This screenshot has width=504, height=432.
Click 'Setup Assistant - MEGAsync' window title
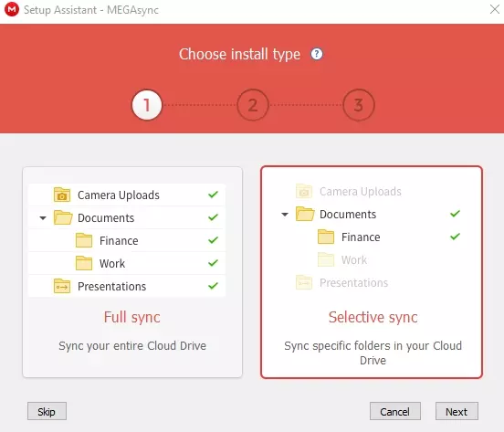tap(91, 10)
